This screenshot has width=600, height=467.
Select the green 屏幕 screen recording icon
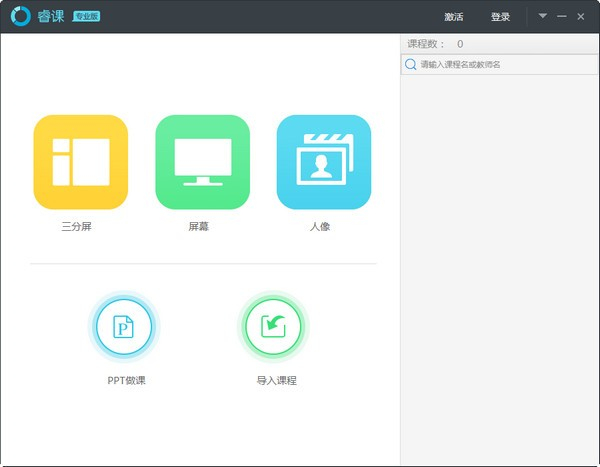point(202,162)
